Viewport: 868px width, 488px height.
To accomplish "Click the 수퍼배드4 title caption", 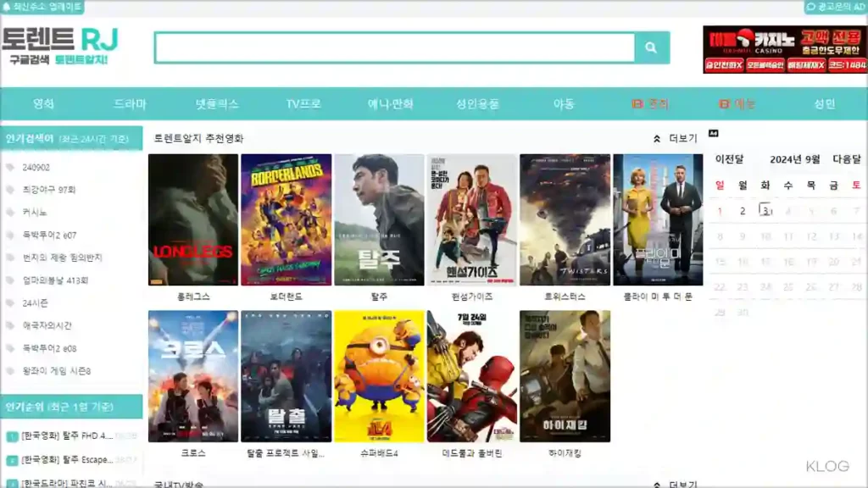I will point(379,453).
